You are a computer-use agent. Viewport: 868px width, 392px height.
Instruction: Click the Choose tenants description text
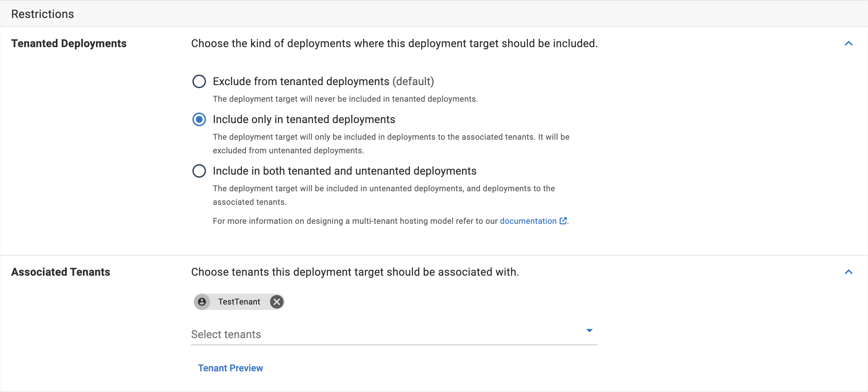tap(355, 272)
